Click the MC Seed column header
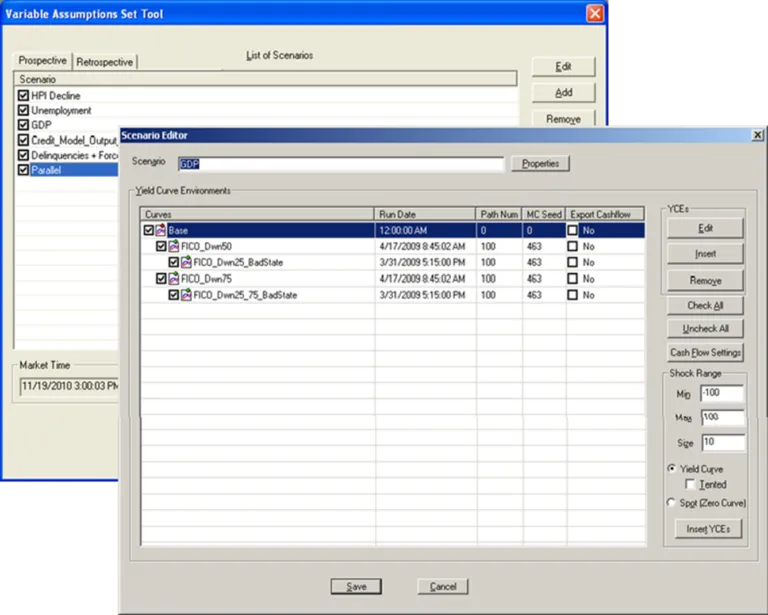The height and width of the screenshot is (615, 768). (544, 214)
